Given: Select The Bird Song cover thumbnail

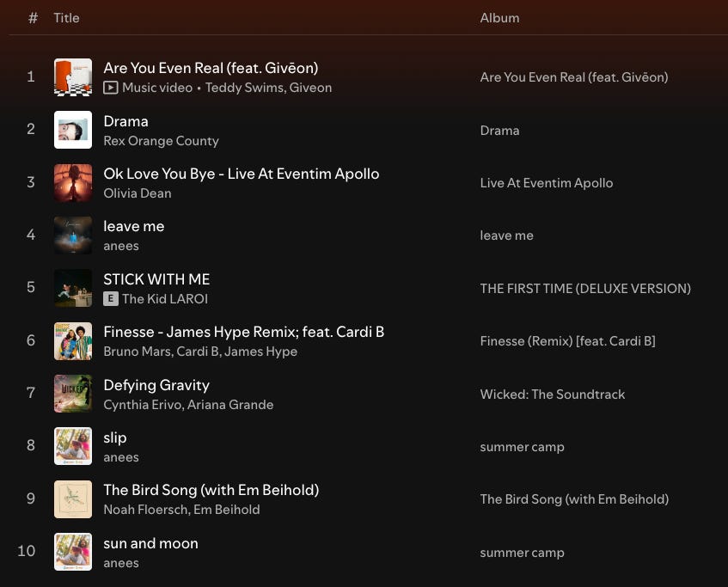Looking at the screenshot, I should (73, 498).
